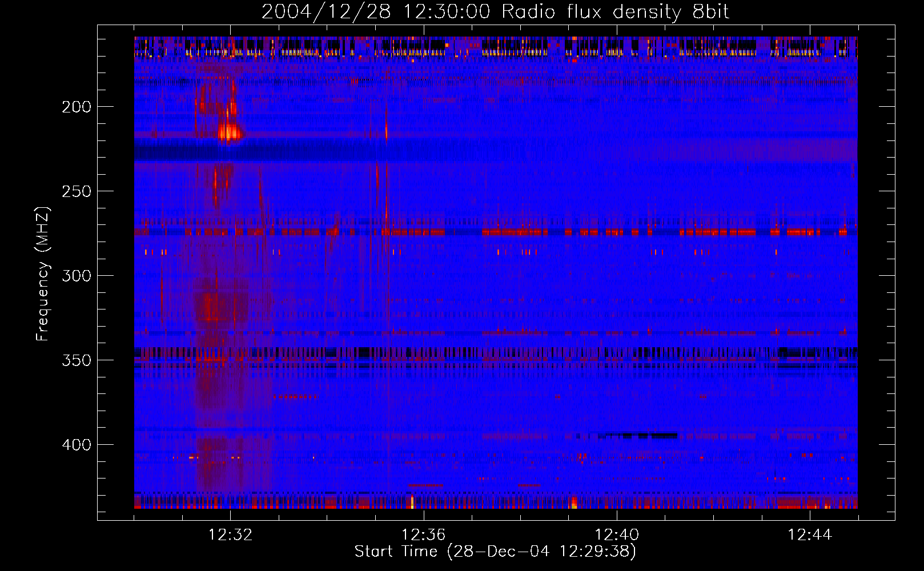
Task: Click the 200 frequency tick label
Action: pos(77,107)
